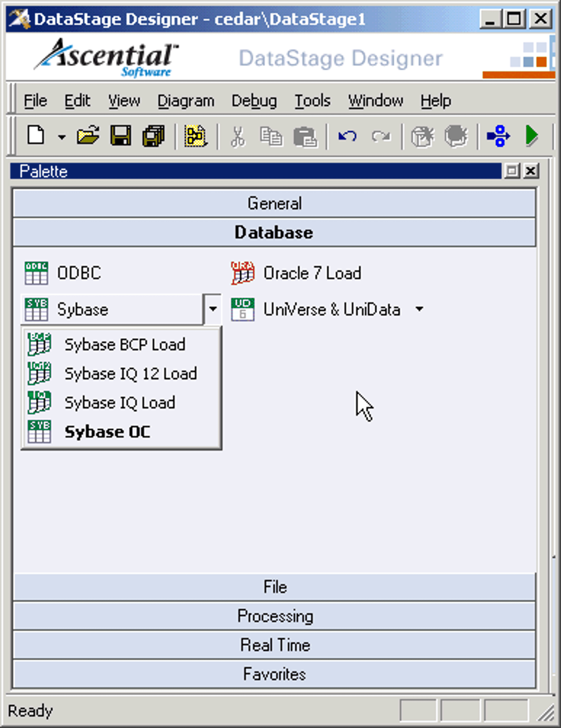Open the File menu
561x728 pixels.
(x=35, y=101)
